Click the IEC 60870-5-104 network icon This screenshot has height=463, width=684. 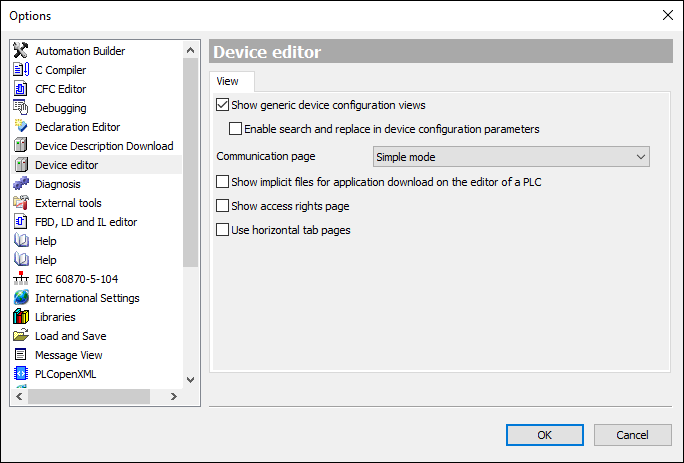tap(20, 279)
